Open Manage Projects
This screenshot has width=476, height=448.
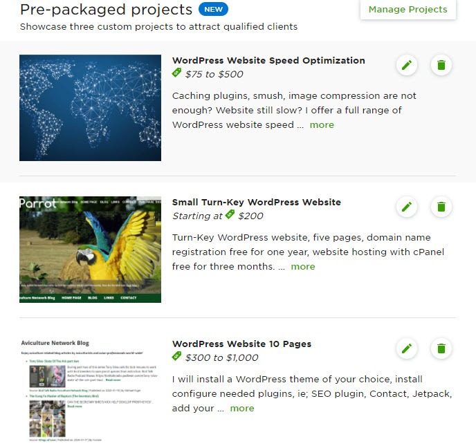point(408,10)
